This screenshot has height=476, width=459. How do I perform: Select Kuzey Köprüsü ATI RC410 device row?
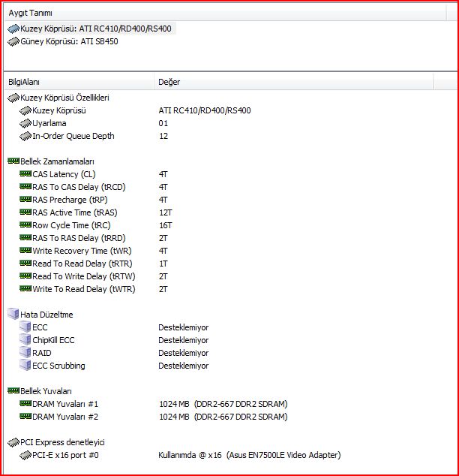[x=91, y=29]
